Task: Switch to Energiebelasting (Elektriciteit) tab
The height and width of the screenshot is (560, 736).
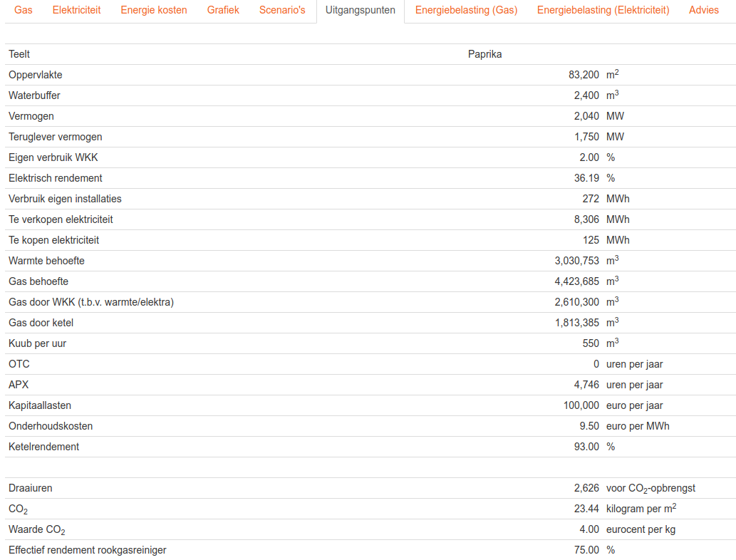Action: coord(603,10)
